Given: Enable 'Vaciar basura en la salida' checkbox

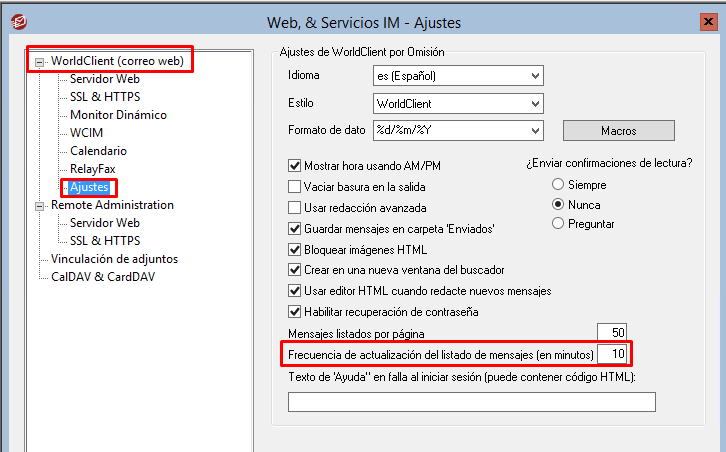Looking at the screenshot, I should (x=295, y=187).
